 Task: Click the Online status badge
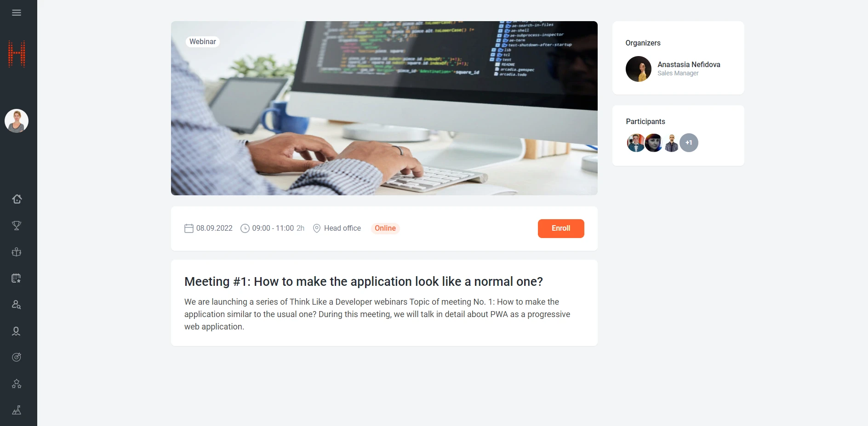[385, 228]
